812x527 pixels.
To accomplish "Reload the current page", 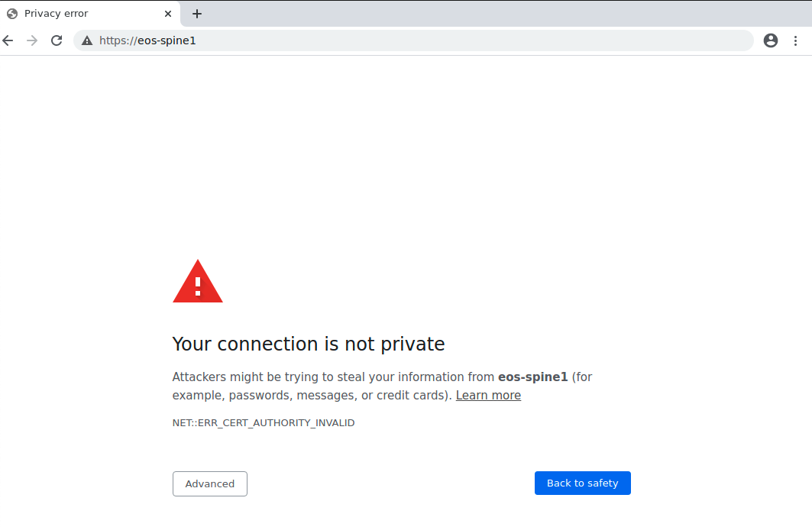I will click(x=57, y=40).
